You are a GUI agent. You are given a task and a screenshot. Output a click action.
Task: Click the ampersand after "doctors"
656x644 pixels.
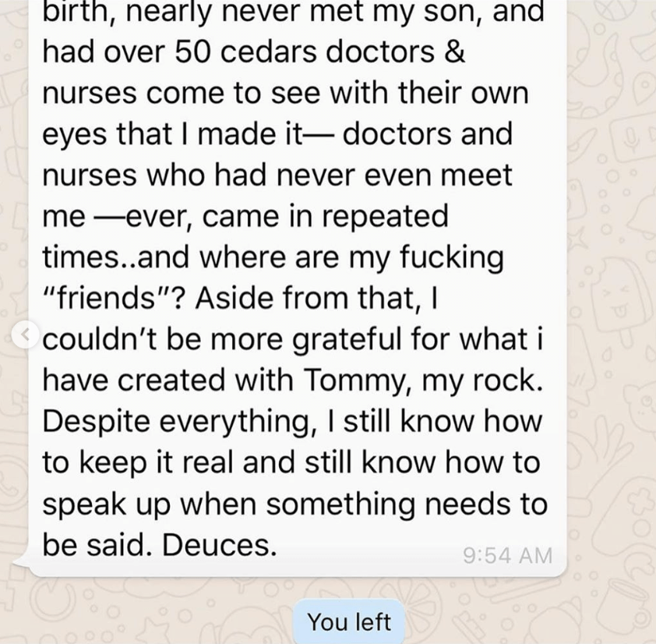(457, 51)
